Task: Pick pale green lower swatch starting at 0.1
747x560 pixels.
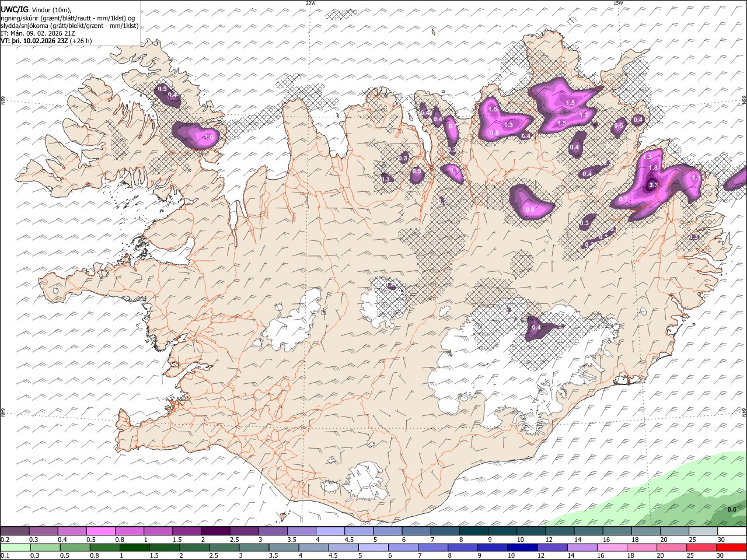Action: (15, 547)
